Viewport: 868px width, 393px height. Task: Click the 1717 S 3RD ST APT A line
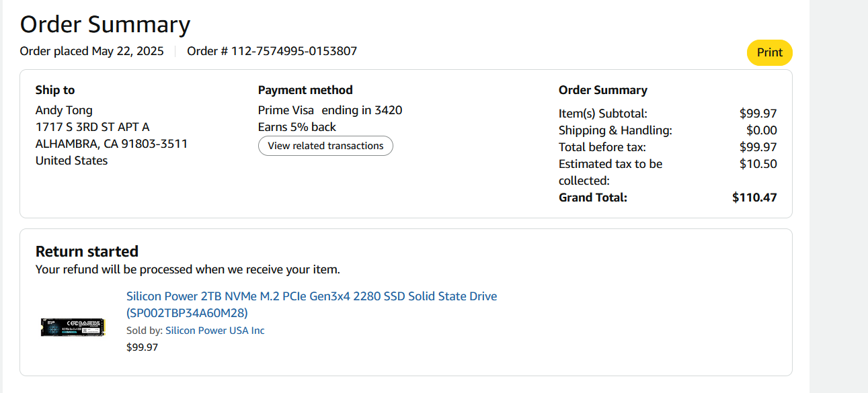click(x=92, y=127)
